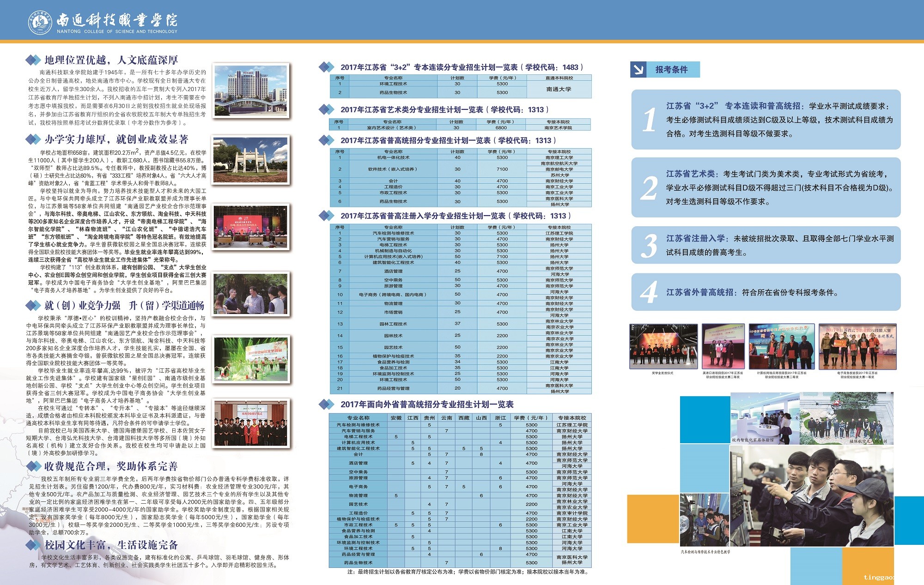The width and height of the screenshot is (924, 585).
Task: Click the 南通科技职业学院 title text
Action: [x=117, y=20]
